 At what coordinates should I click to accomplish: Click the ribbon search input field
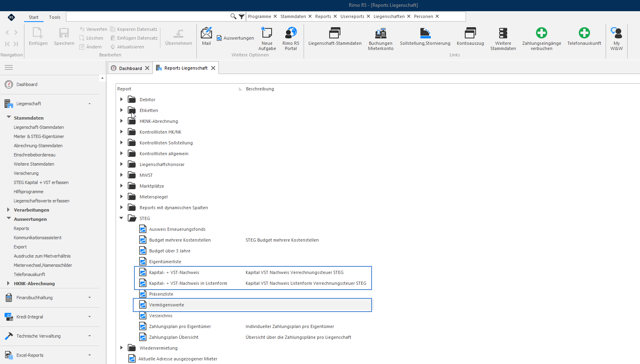click(x=148, y=16)
